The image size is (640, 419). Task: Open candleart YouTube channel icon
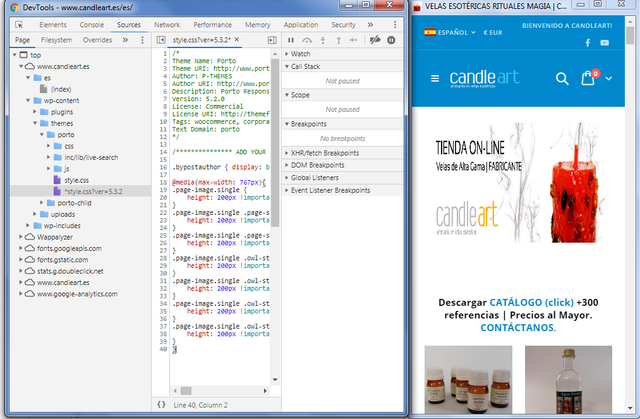point(604,43)
